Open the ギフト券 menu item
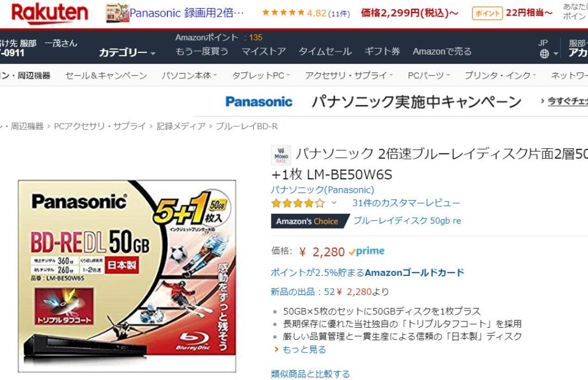This screenshot has height=380, width=588. [x=382, y=51]
